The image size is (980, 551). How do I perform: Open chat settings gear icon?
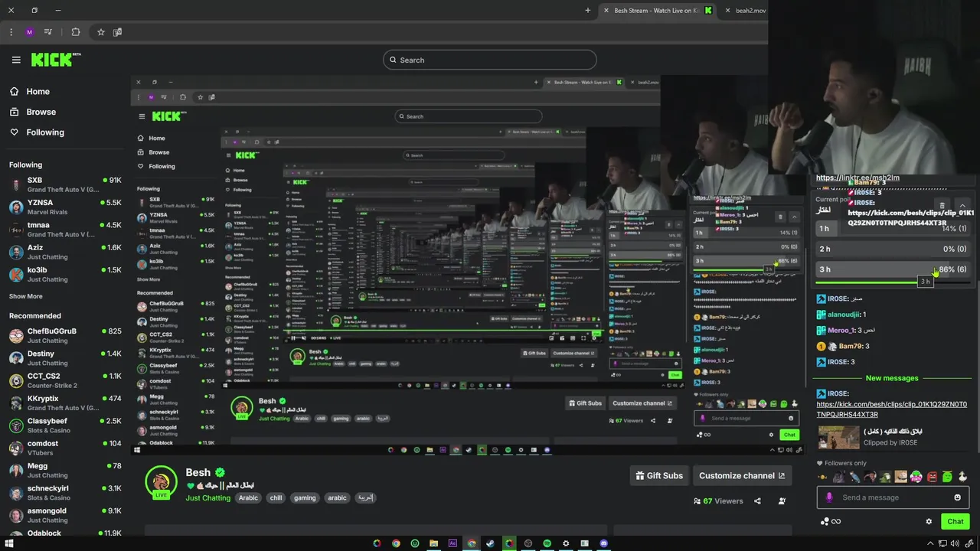point(929,521)
